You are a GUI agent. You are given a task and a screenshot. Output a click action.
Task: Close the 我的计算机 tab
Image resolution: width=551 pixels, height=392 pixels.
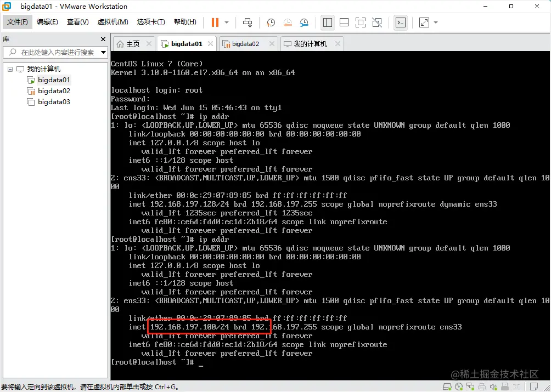[x=338, y=44]
